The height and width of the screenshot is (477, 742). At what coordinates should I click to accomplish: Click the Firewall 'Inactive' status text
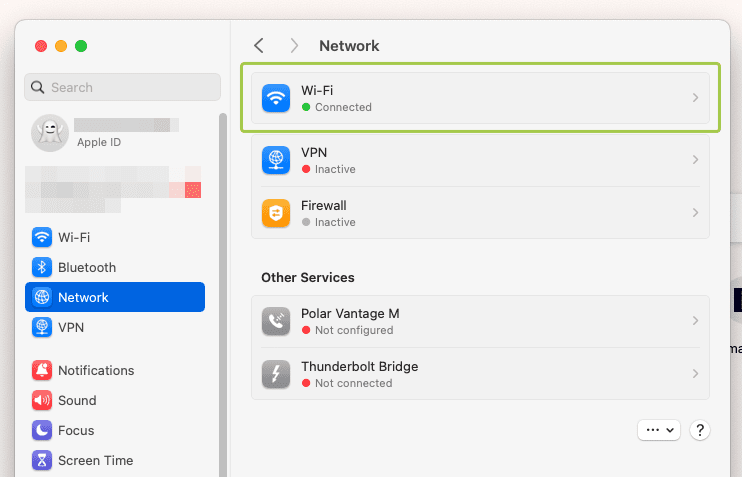335,222
